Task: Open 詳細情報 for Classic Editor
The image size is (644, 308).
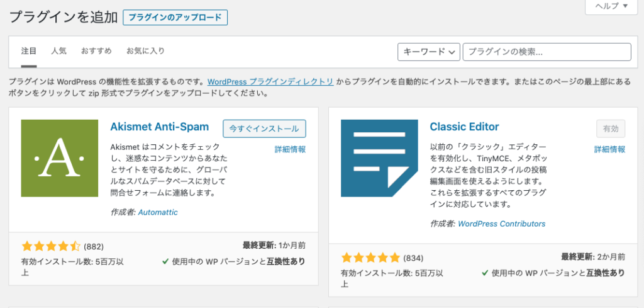Action: pyautogui.click(x=609, y=149)
